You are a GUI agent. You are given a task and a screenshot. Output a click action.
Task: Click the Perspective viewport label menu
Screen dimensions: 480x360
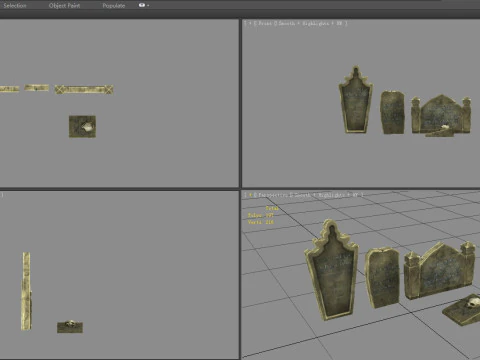pyautogui.click(x=273, y=195)
